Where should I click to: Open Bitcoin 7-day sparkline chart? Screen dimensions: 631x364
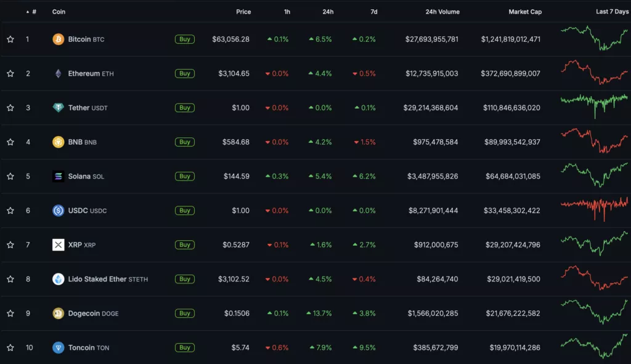tap(594, 38)
